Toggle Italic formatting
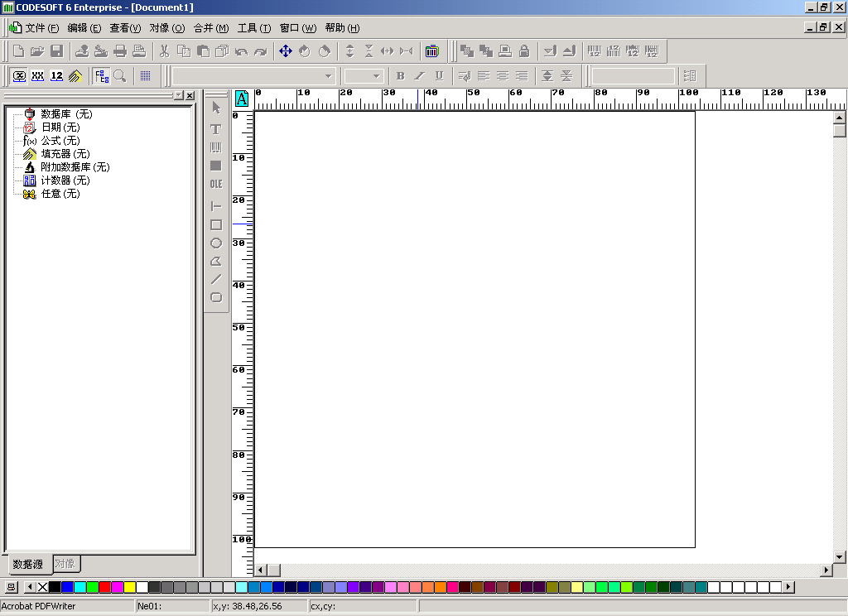848x616 pixels. tap(420, 76)
